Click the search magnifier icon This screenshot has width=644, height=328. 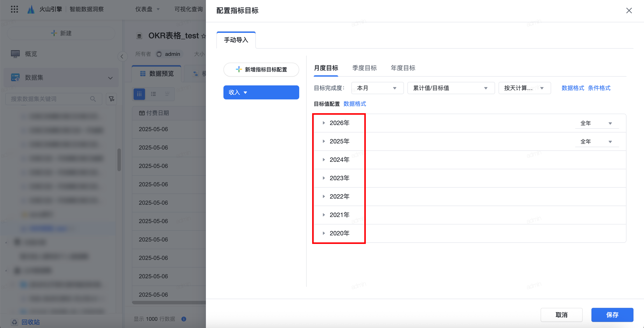click(93, 99)
